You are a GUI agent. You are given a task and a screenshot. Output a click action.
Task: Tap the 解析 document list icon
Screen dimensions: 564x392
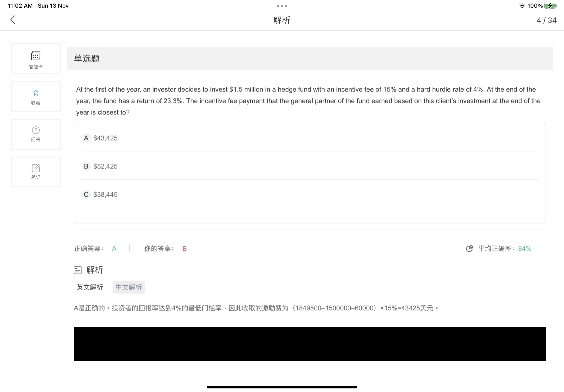pos(78,270)
